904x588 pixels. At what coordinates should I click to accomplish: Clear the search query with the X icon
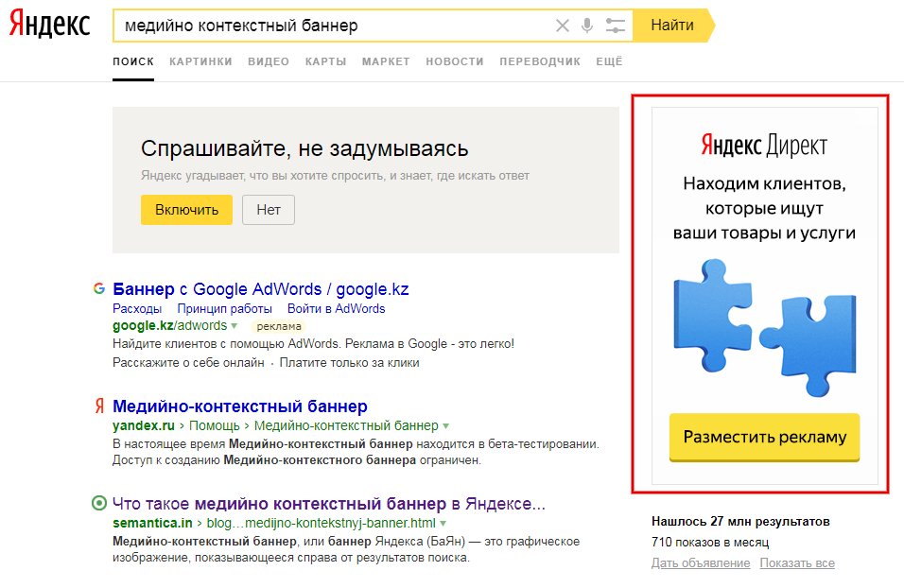563,26
